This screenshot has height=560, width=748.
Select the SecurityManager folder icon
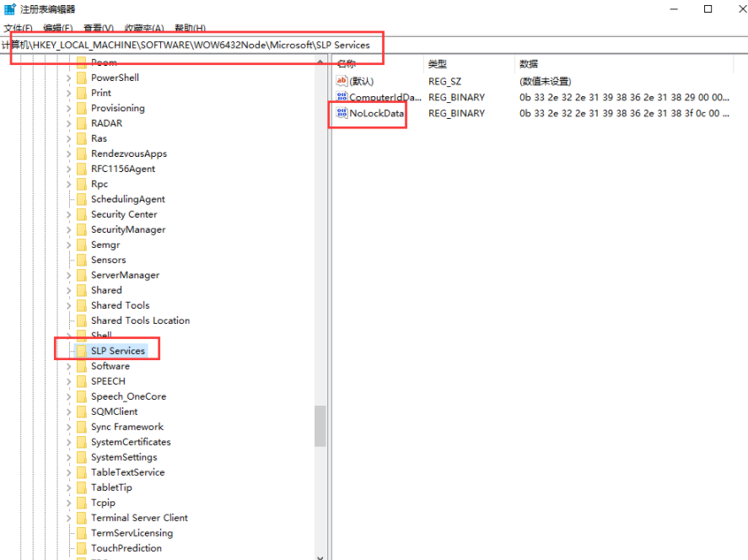[82, 229]
